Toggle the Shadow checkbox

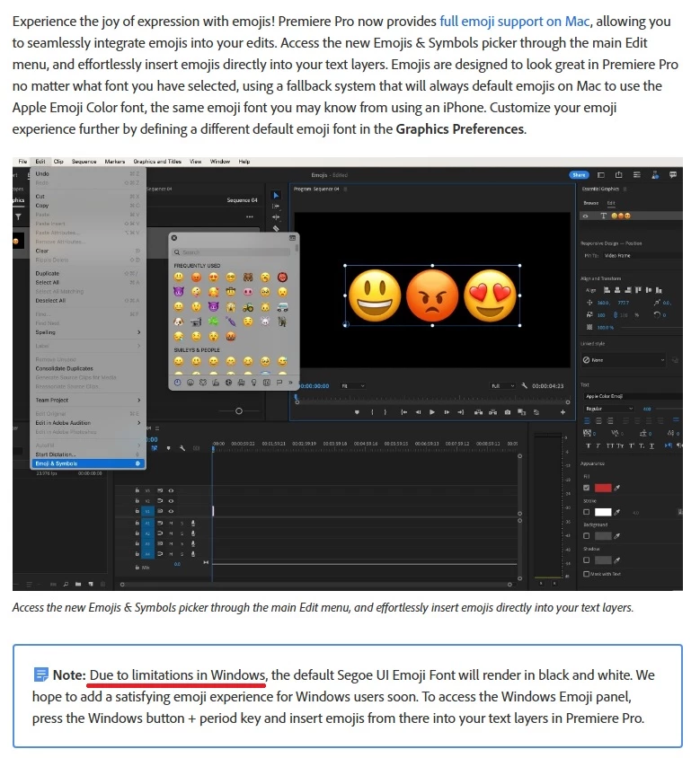point(587,560)
